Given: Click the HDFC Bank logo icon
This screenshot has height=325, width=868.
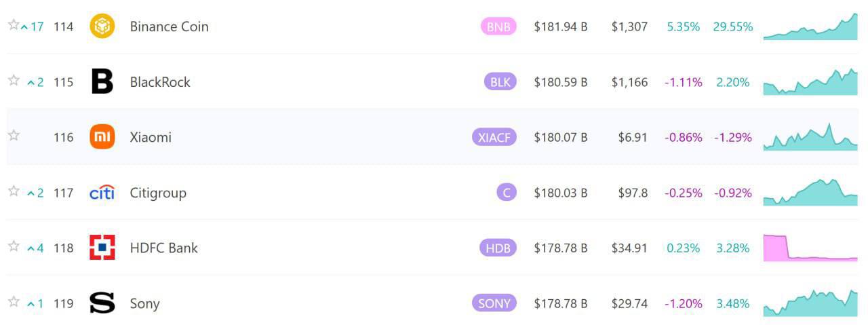Looking at the screenshot, I should [102, 248].
